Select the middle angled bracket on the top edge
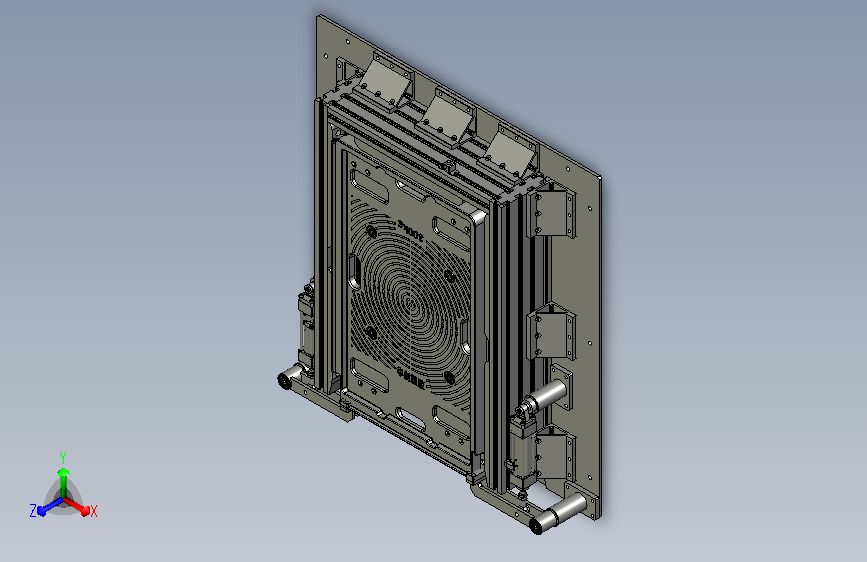Viewport: 867px width, 562px height. coord(447,118)
